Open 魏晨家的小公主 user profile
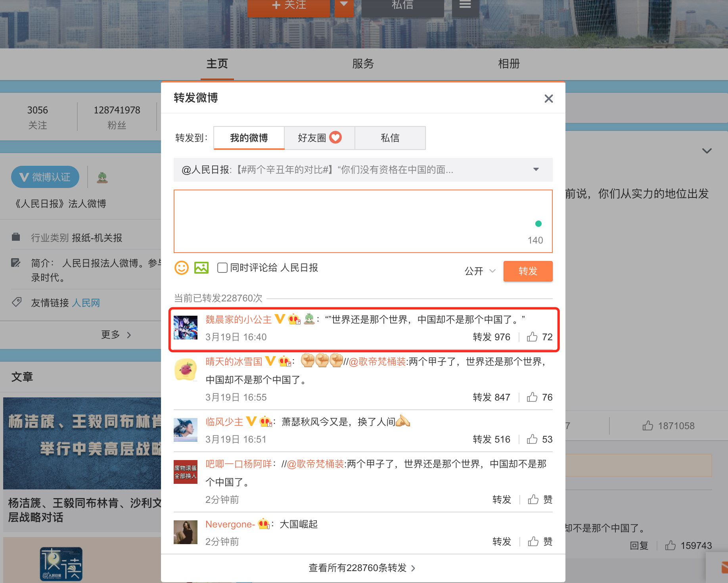The height and width of the screenshot is (583, 728). coord(238,319)
